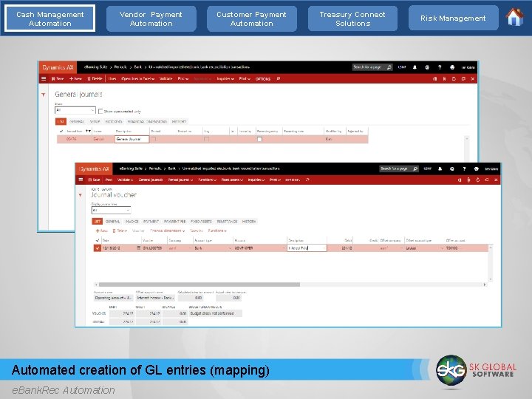Screen dimensions: 532x399
Task: Open settings gear in General journals window
Action: click(x=427, y=67)
